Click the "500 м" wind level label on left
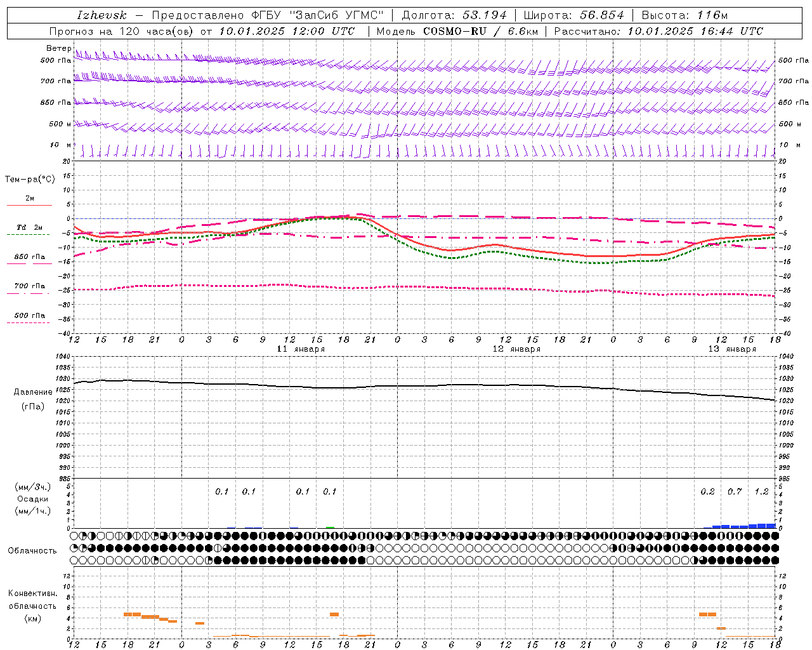 [x=60, y=124]
